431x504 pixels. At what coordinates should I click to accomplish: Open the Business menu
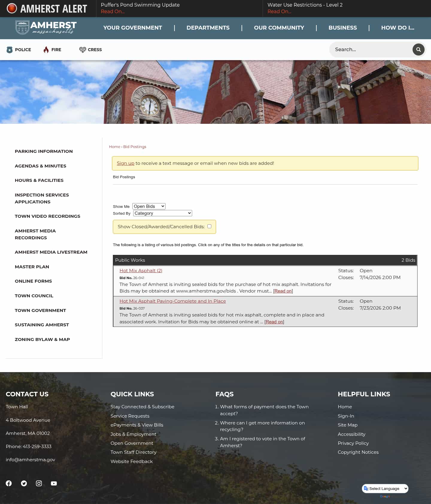point(343,28)
